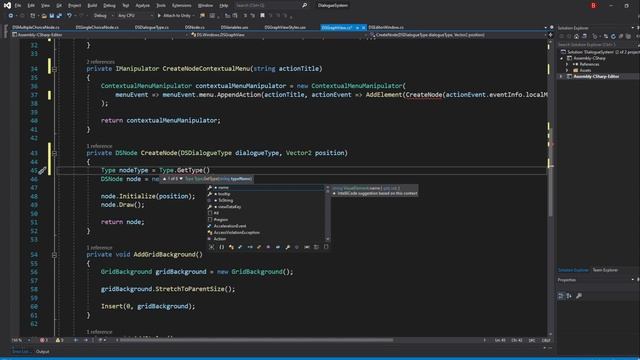640x360 pixels.
Task: Open the CreateNode member navigation dropdown
Action: [457, 35]
